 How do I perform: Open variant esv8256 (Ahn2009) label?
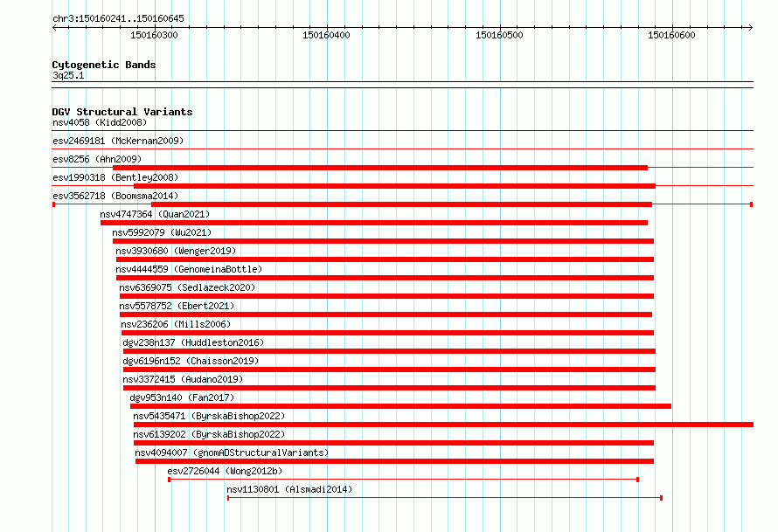[x=97, y=159]
